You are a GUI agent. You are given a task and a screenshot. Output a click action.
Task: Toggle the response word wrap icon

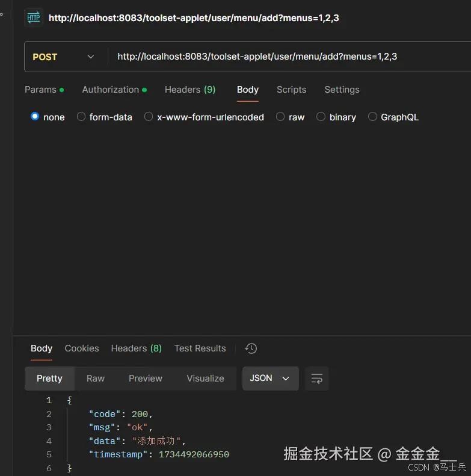(317, 379)
